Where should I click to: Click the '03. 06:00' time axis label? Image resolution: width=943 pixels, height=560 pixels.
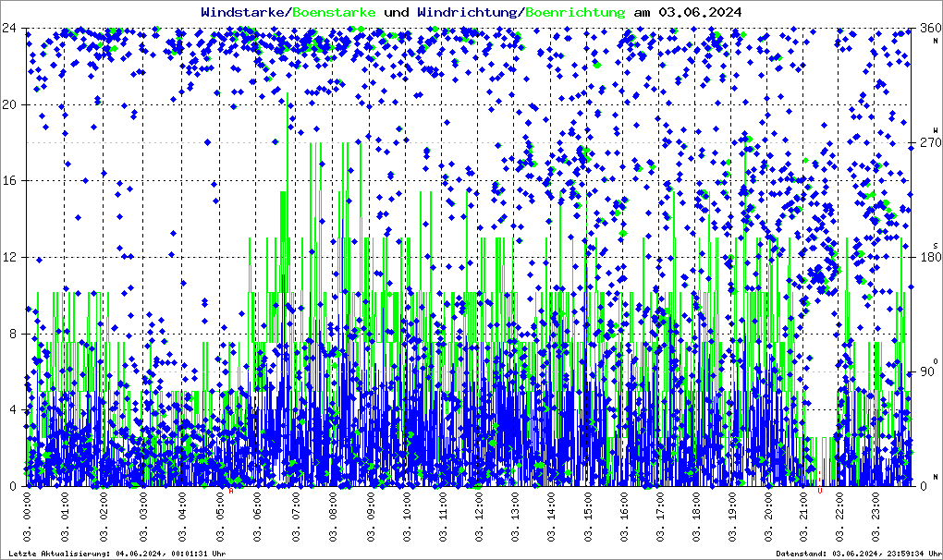click(257, 516)
